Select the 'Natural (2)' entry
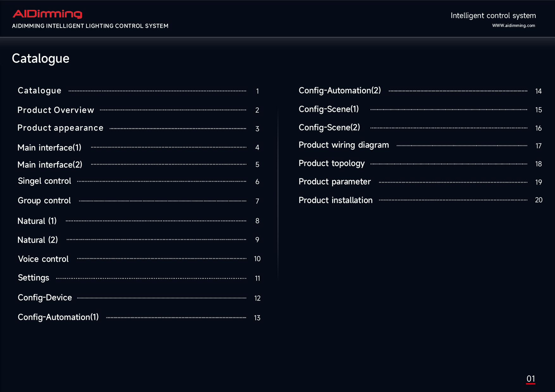The image size is (555, 392). (x=38, y=240)
